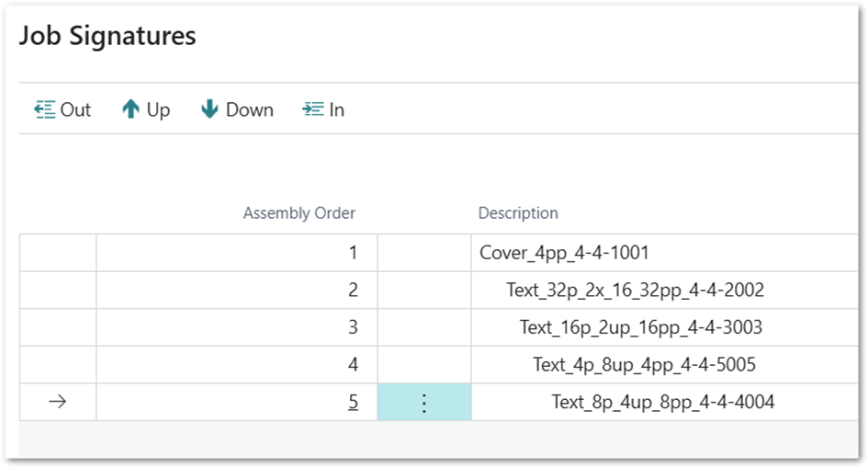Click the Description column header
This screenshot has width=868, height=468.
517,213
